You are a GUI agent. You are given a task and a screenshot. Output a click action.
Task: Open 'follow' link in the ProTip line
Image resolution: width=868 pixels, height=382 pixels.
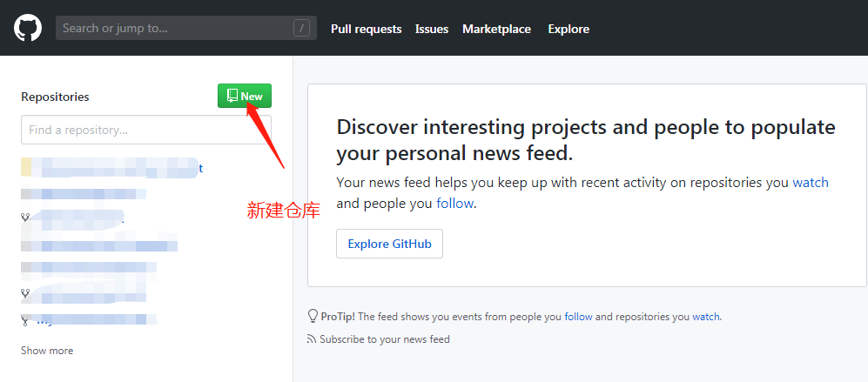[578, 317]
